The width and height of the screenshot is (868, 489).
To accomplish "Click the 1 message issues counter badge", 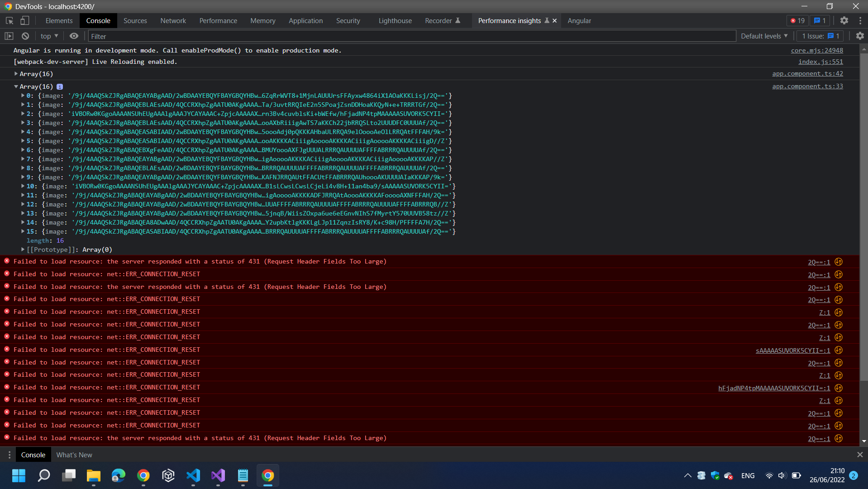I will (x=820, y=21).
